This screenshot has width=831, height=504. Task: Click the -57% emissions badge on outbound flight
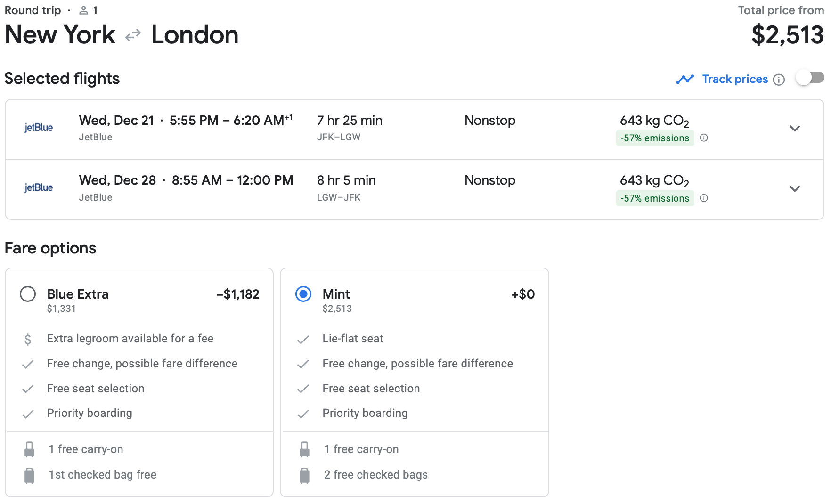tap(654, 138)
